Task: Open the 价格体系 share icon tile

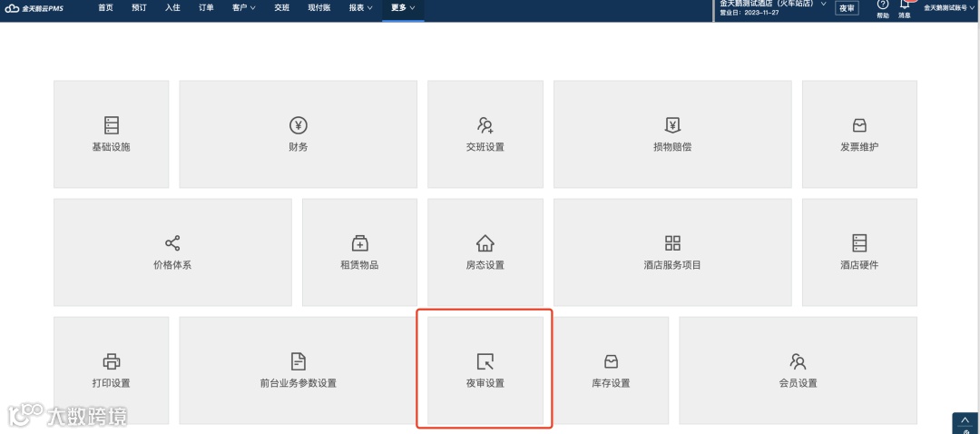Action: [x=172, y=252]
